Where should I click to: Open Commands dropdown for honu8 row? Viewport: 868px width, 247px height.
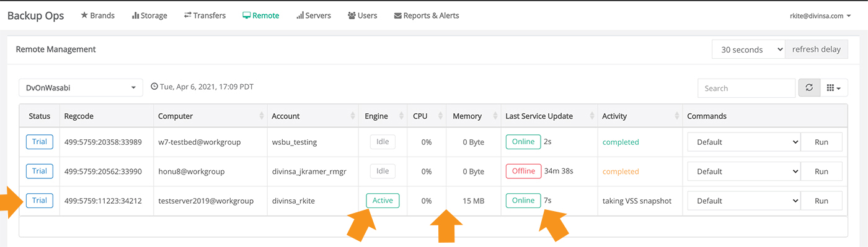tap(744, 171)
